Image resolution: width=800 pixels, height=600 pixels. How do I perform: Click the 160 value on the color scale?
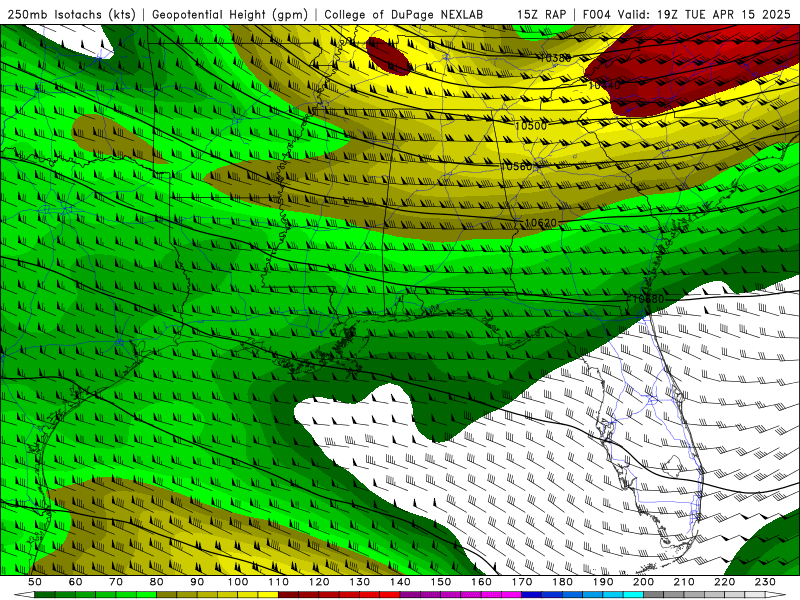point(481,582)
